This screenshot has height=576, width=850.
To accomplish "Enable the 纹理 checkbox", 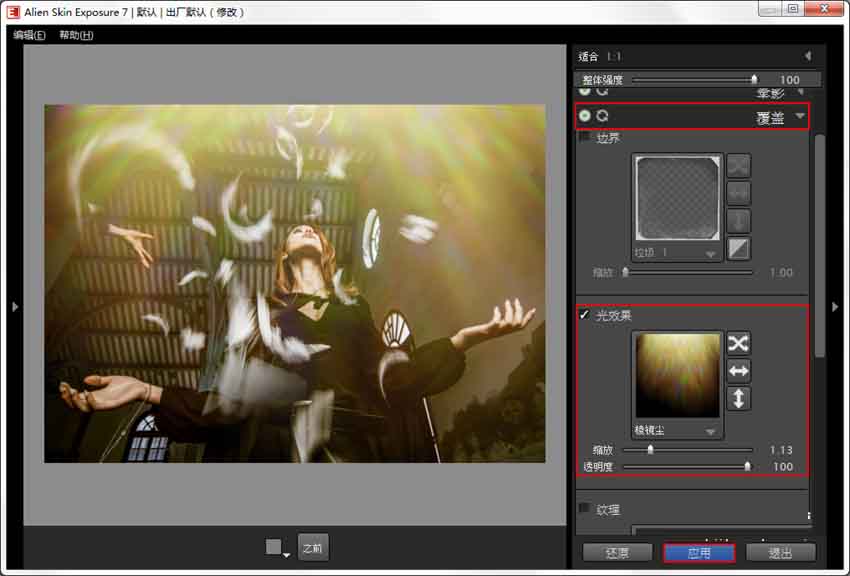I will [585, 509].
